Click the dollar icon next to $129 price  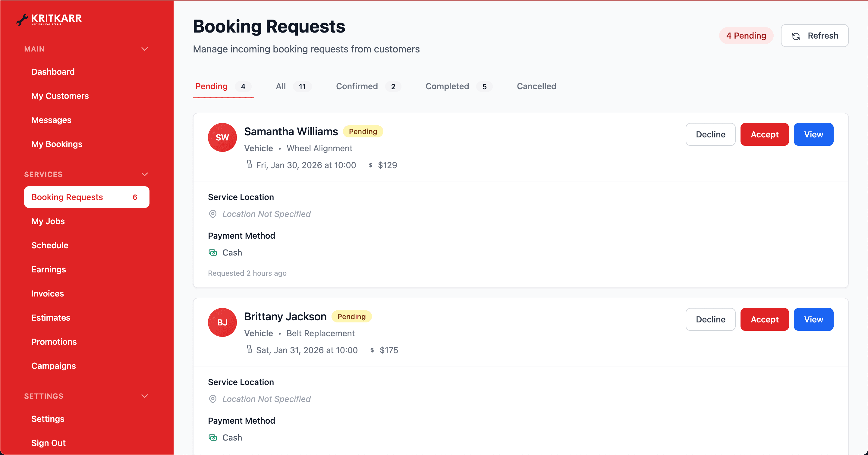[x=370, y=165]
